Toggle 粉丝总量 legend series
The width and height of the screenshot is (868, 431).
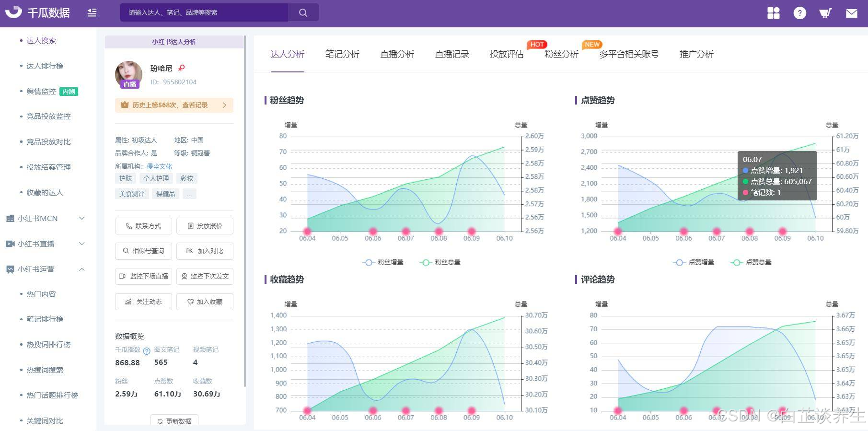pyautogui.click(x=440, y=262)
